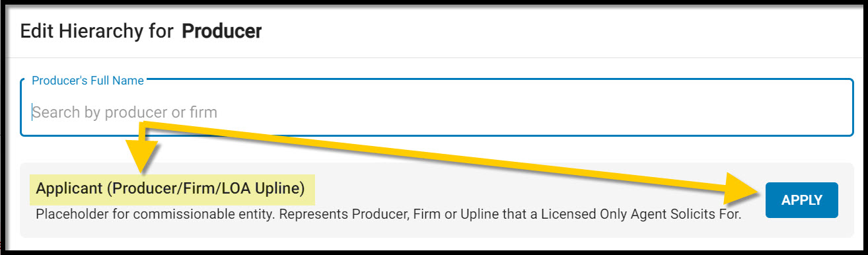Click the yellow highlight behind Applicant heading
The height and width of the screenshot is (255, 868).
point(172,189)
